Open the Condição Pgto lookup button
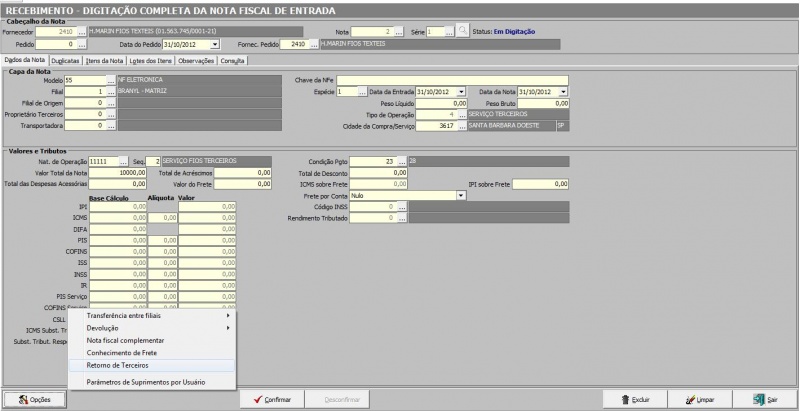Screen dimensions: 800x411 click(401, 161)
